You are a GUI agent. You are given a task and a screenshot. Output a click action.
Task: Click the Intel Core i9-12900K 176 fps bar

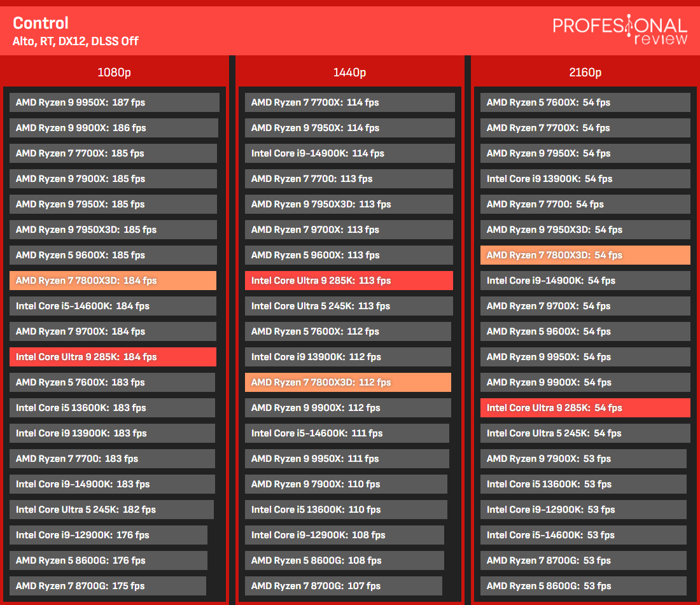[108, 535]
